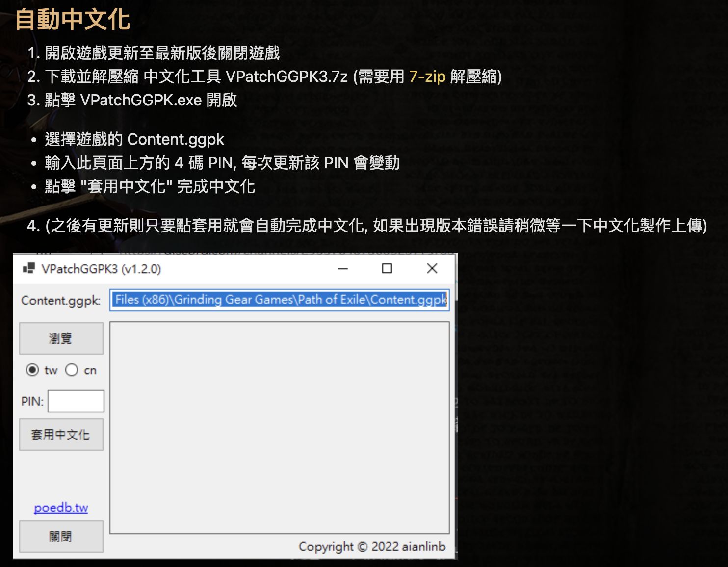The width and height of the screenshot is (728, 567).
Task: Select the "tw" language radio button
Action: [x=32, y=371]
